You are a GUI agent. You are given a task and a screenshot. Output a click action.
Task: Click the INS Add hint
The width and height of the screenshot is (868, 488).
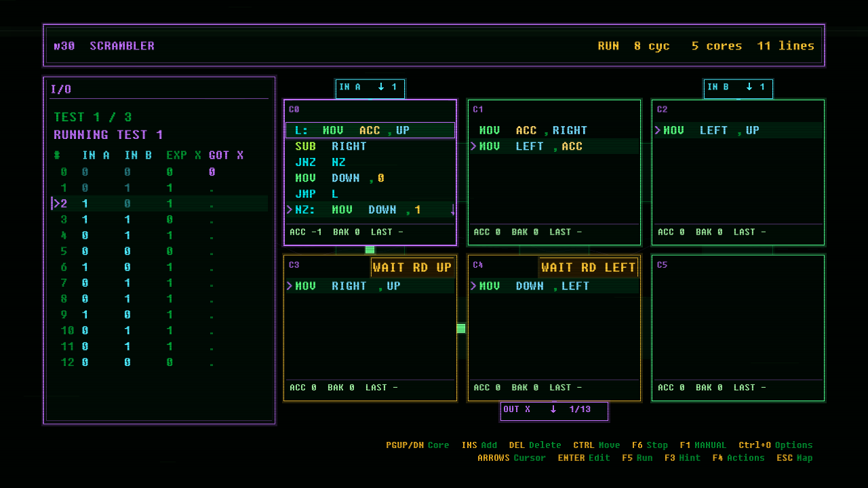tap(479, 445)
